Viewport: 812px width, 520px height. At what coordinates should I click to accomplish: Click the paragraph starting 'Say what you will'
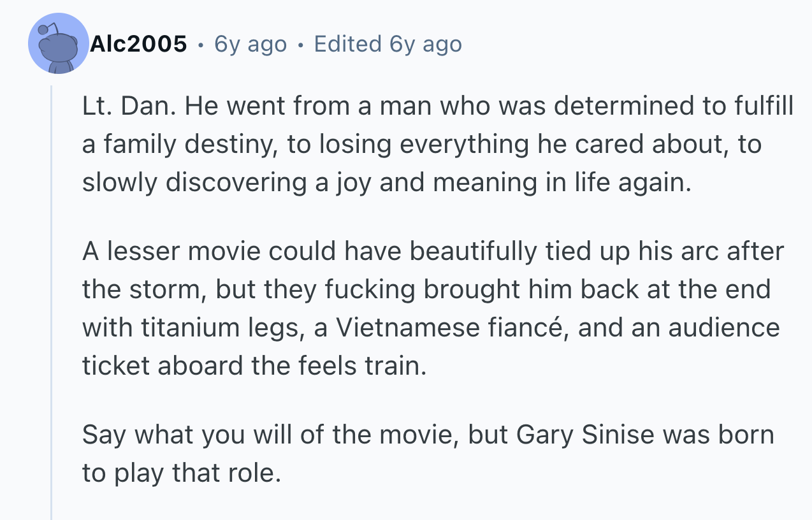click(x=428, y=453)
